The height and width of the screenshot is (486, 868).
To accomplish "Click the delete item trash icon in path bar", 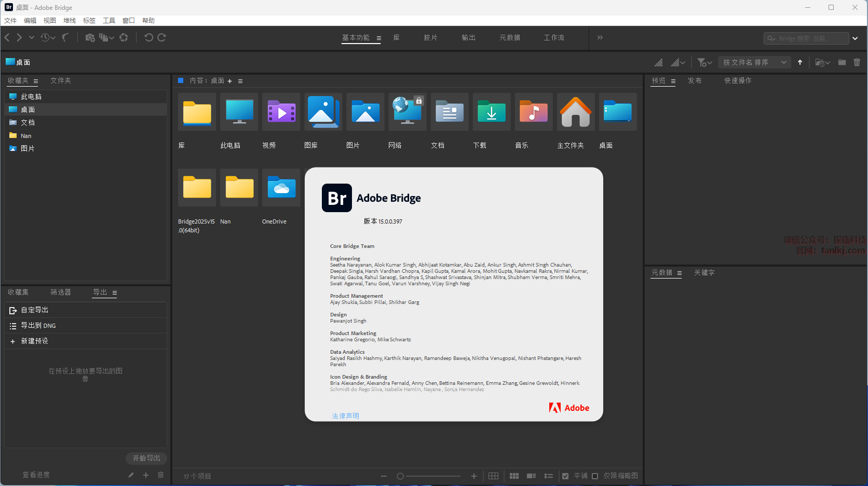I will [857, 62].
